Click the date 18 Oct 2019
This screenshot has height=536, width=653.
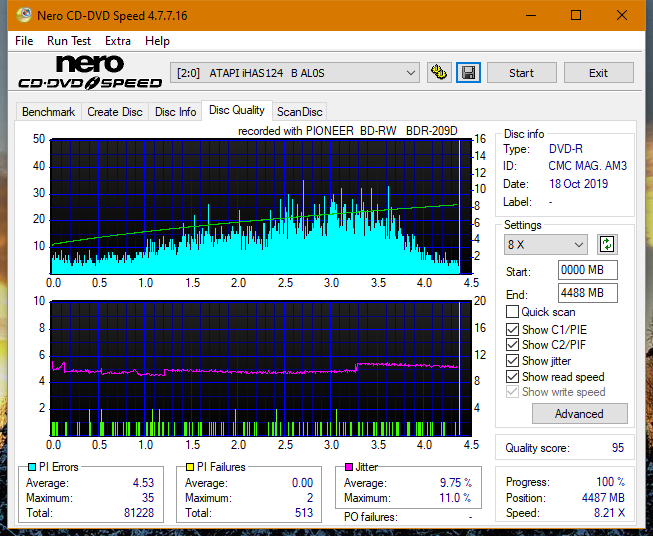click(578, 184)
